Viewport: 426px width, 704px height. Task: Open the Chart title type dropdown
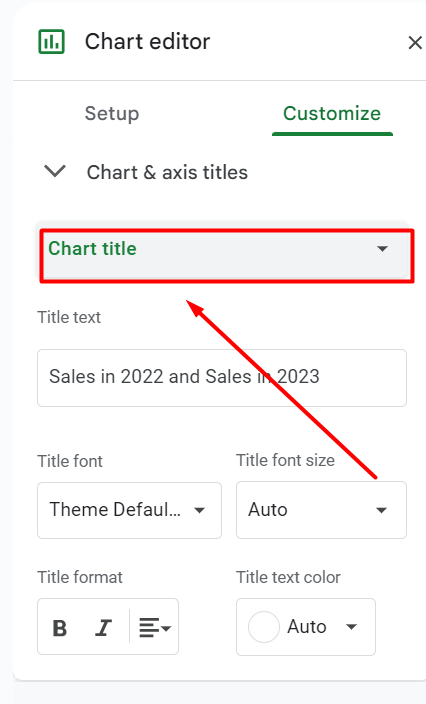coord(223,251)
